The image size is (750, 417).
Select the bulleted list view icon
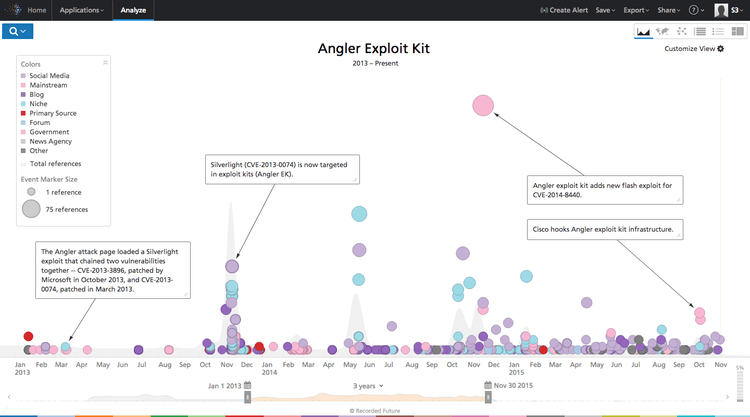pyautogui.click(x=717, y=32)
